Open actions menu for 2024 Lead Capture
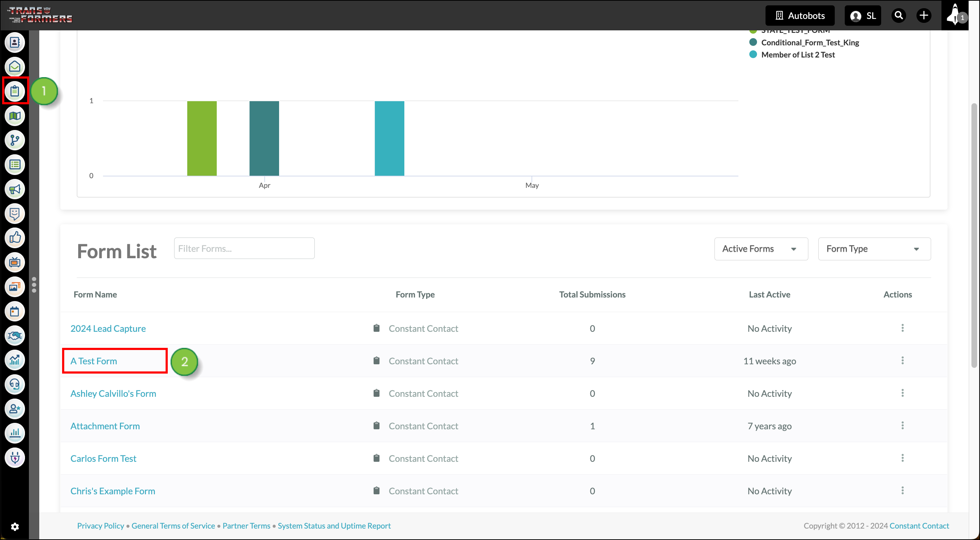980x540 pixels. coord(903,328)
